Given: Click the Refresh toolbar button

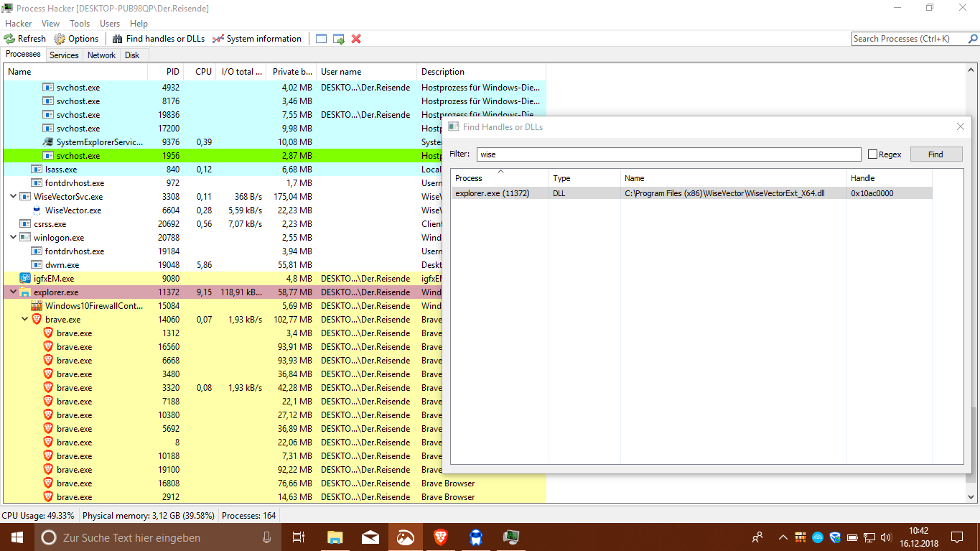Looking at the screenshot, I should [25, 39].
